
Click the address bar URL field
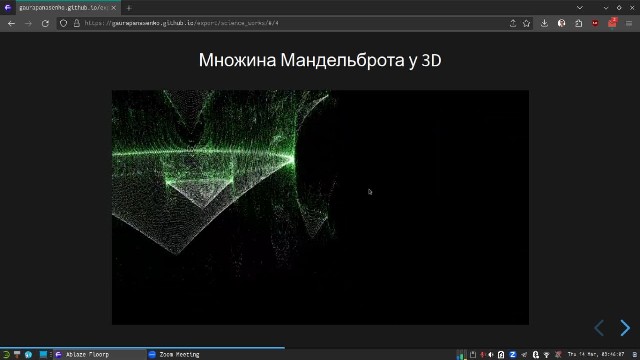pos(294,23)
